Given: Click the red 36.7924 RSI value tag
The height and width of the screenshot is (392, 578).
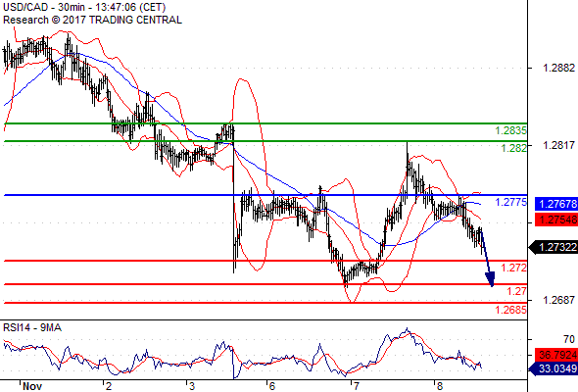Looking at the screenshot, I should pyautogui.click(x=556, y=355).
